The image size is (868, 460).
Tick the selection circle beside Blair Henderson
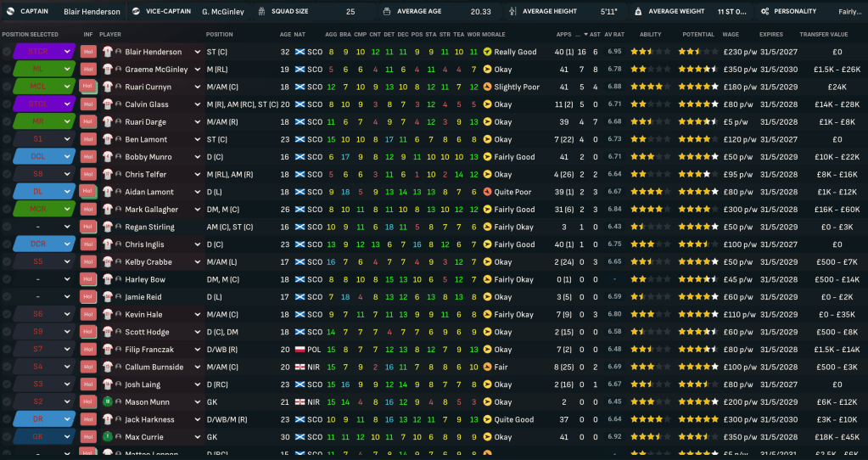[x=7, y=52]
